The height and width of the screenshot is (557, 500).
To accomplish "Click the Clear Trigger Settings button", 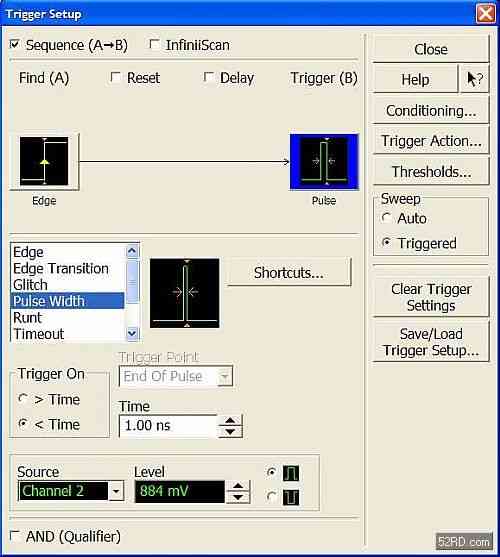I will point(431,297).
